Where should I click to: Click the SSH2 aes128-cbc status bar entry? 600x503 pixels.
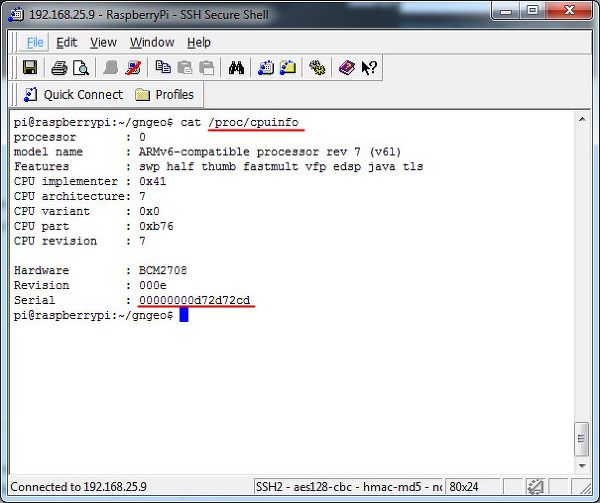coord(348,487)
